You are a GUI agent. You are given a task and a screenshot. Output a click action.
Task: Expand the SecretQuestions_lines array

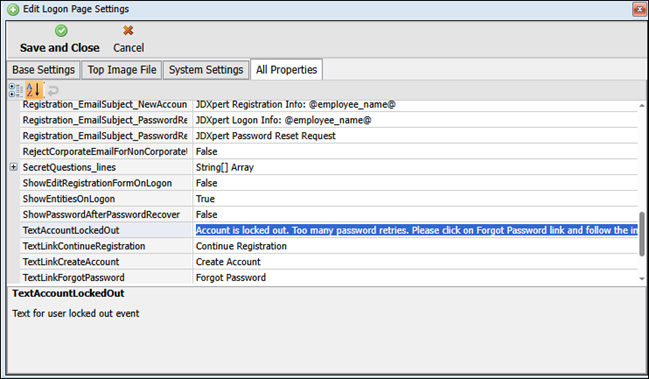[x=14, y=167]
